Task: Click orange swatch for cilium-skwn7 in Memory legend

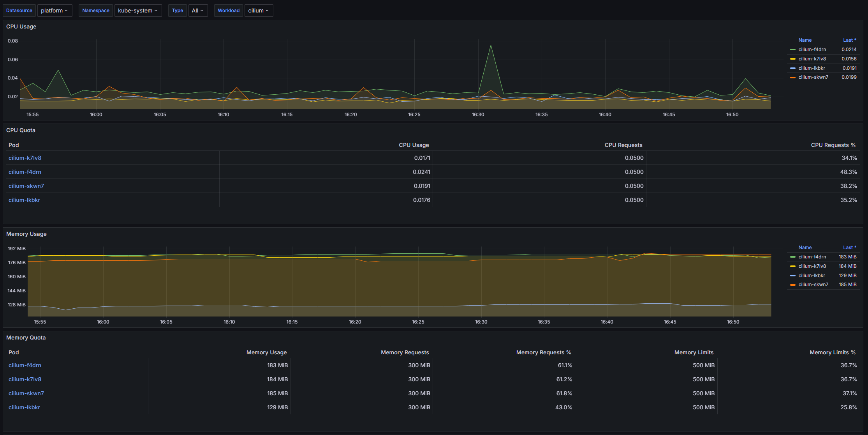Action: pos(792,285)
